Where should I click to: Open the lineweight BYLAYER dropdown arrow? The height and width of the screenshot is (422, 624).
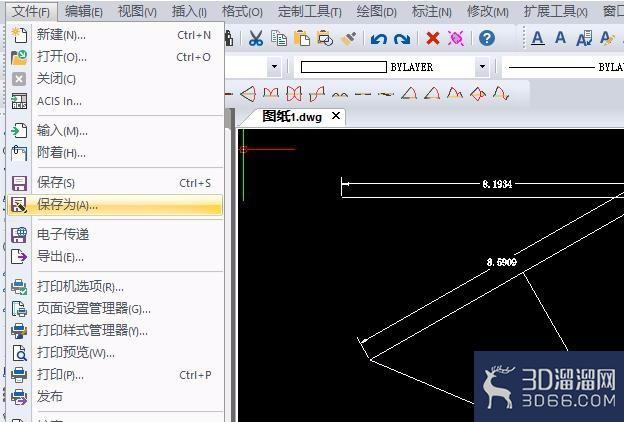click(482, 66)
